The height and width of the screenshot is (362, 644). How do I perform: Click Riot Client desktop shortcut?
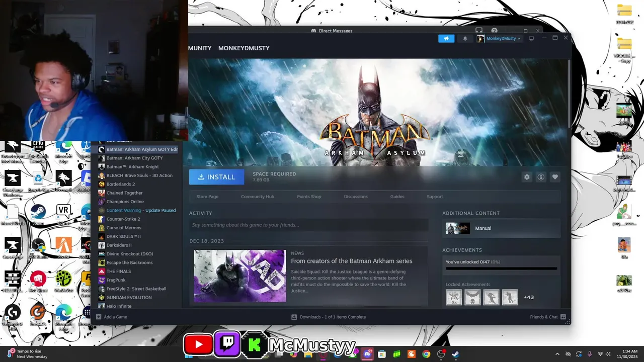tap(38, 281)
